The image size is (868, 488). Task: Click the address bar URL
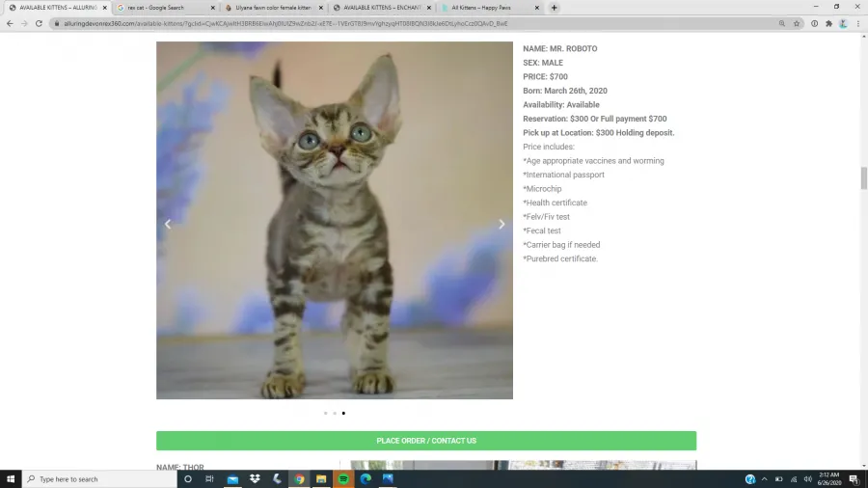tap(285, 24)
